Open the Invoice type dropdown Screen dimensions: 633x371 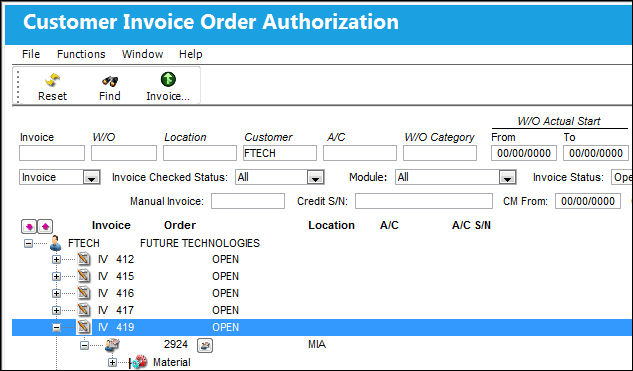92,177
